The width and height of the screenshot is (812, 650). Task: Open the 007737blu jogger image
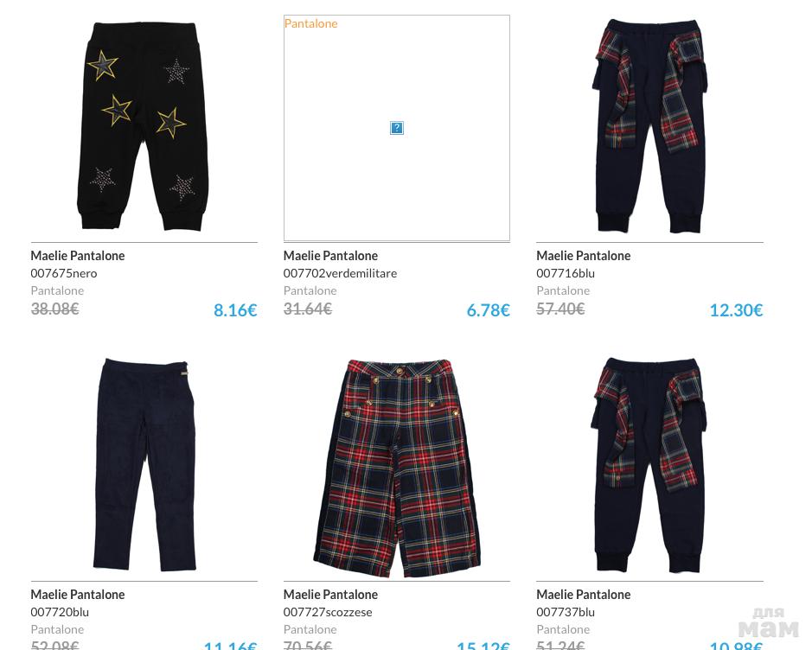649,465
